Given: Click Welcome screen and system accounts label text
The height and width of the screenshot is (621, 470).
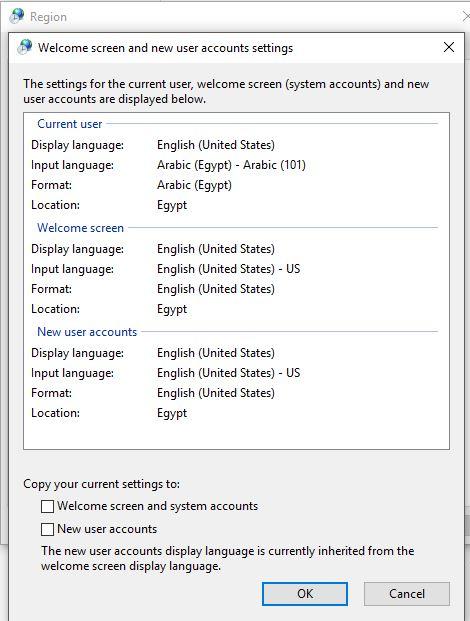Looking at the screenshot, I should [x=157, y=506].
